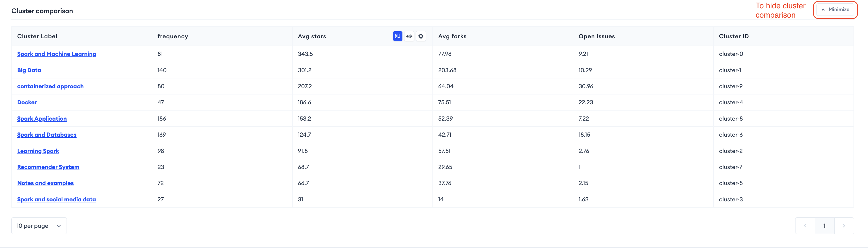Image resolution: width=868 pixels, height=249 pixels.
Task: Click frequency value 140
Action: (x=162, y=70)
